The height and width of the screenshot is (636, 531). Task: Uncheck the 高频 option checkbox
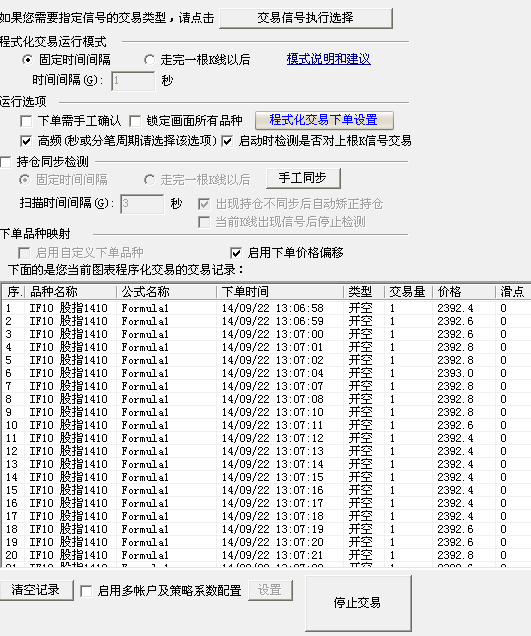[x=26, y=141]
